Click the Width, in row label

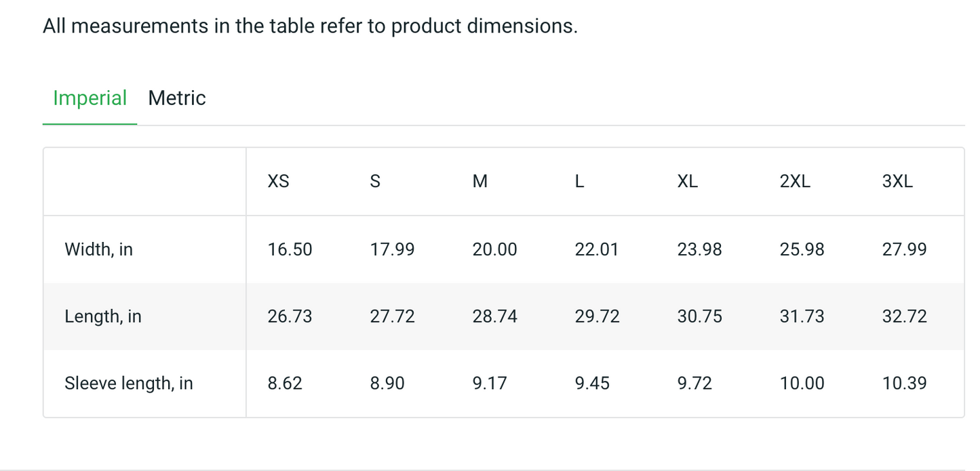coord(98,249)
